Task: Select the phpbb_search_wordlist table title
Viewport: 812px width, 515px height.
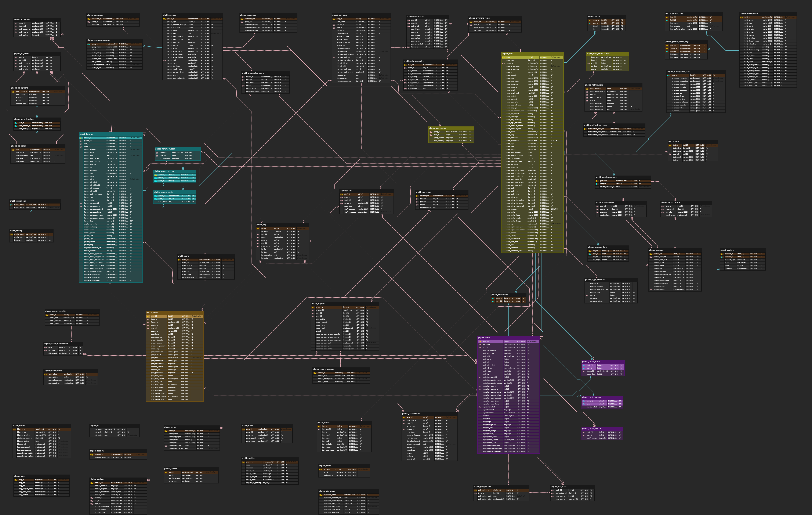Action: pyautogui.click(x=56, y=311)
